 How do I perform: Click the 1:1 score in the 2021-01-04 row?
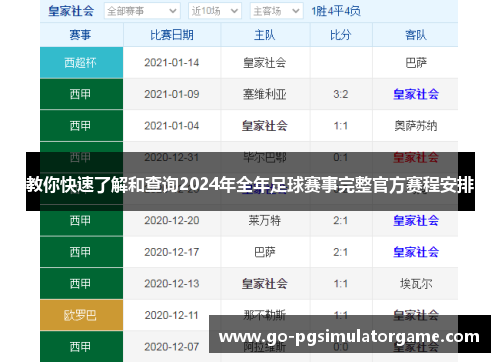(x=341, y=126)
